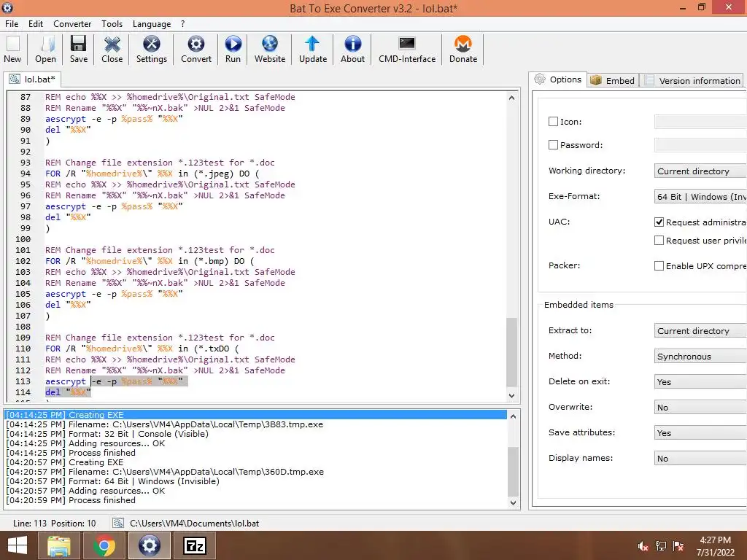Open the Save attributes dropdown
Viewport: 747px width, 560px height.
click(700, 433)
